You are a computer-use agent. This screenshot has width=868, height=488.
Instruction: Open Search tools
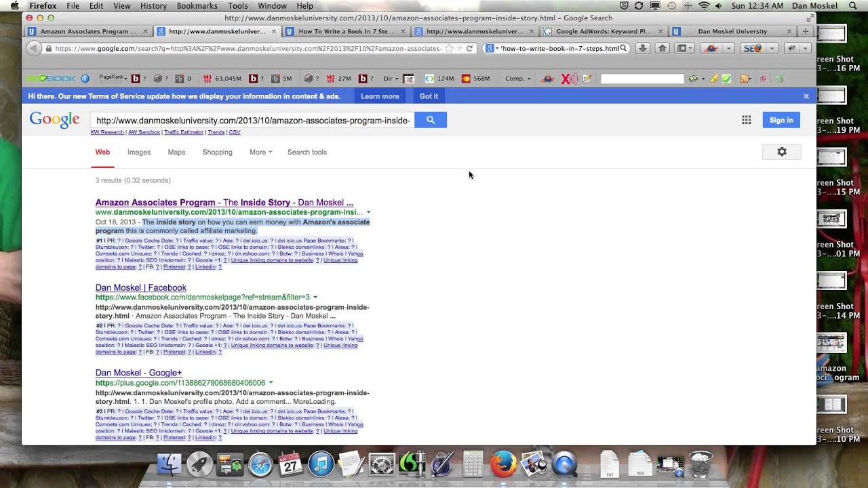(307, 152)
